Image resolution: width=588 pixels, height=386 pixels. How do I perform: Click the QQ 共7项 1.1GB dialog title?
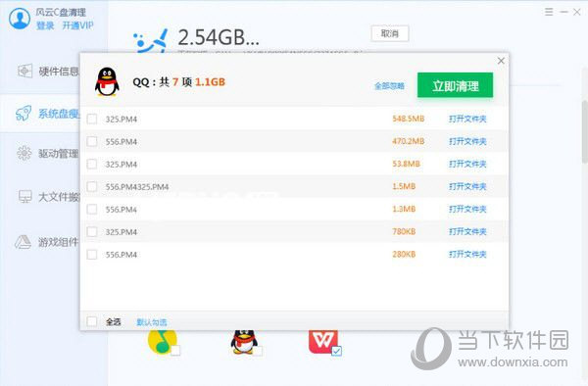click(178, 82)
